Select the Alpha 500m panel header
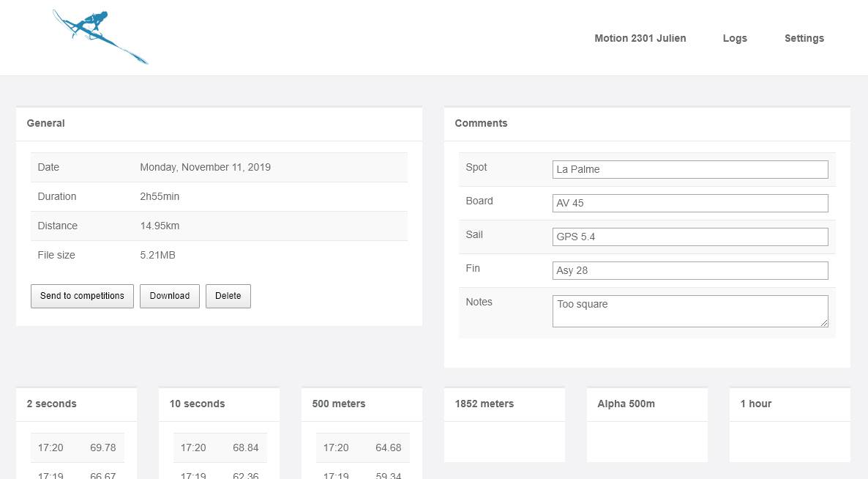This screenshot has width=868, height=479. 626,404
